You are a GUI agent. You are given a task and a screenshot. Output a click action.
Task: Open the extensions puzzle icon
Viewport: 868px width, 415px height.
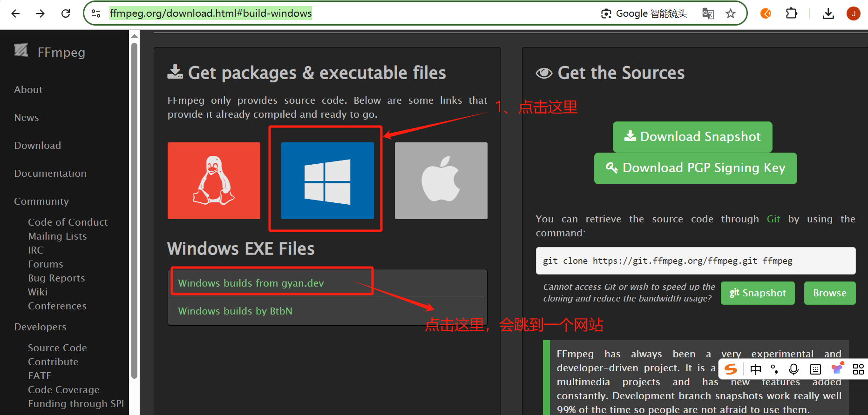(x=791, y=13)
